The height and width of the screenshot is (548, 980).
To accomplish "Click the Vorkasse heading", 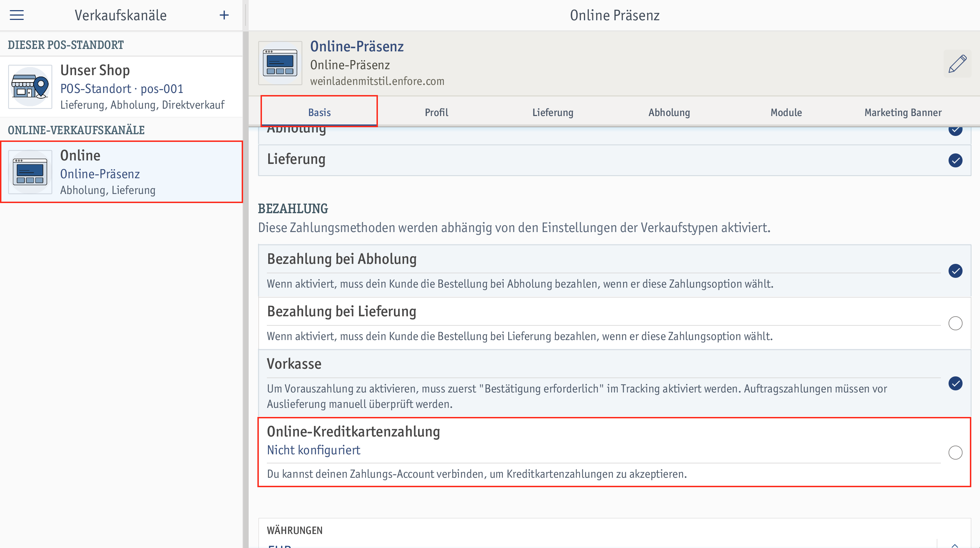I will [294, 364].
